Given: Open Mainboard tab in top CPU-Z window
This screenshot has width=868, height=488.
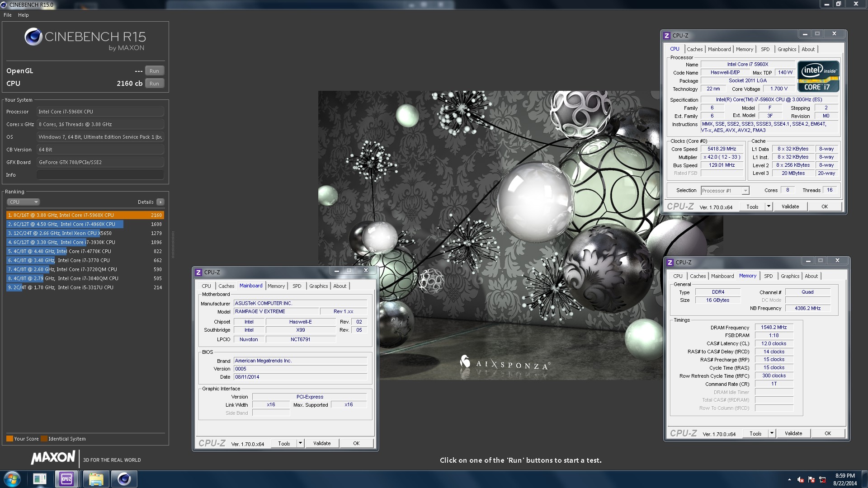Looking at the screenshot, I should pos(719,49).
